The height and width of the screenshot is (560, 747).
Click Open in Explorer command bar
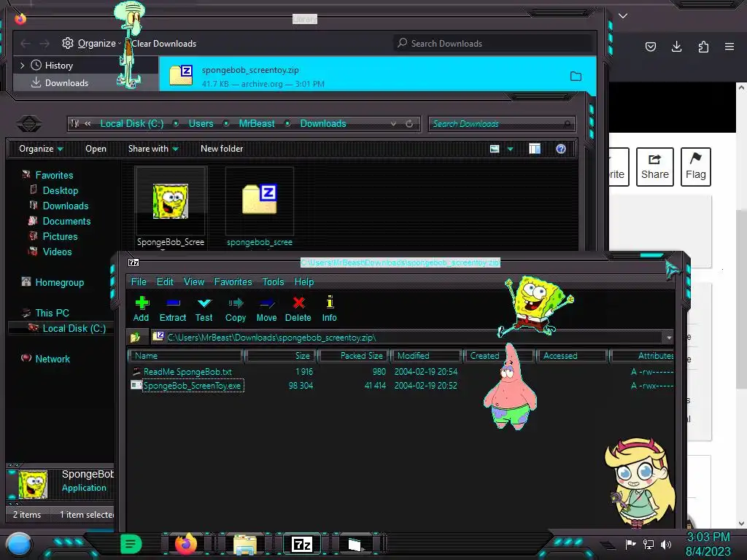point(96,149)
